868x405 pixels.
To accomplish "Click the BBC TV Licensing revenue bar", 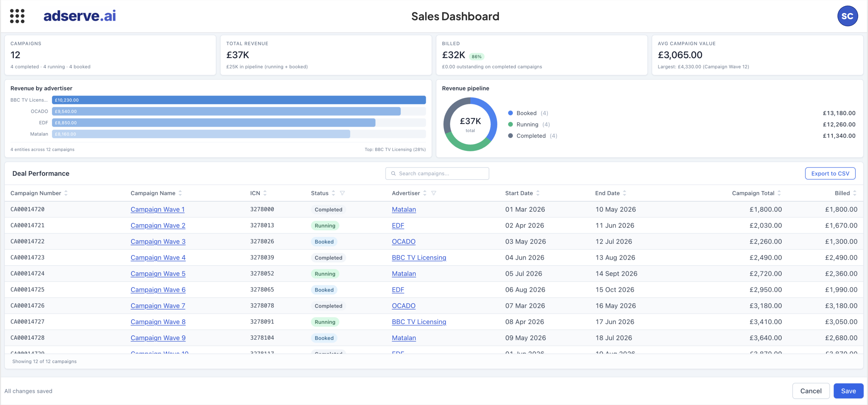I will point(239,100).
